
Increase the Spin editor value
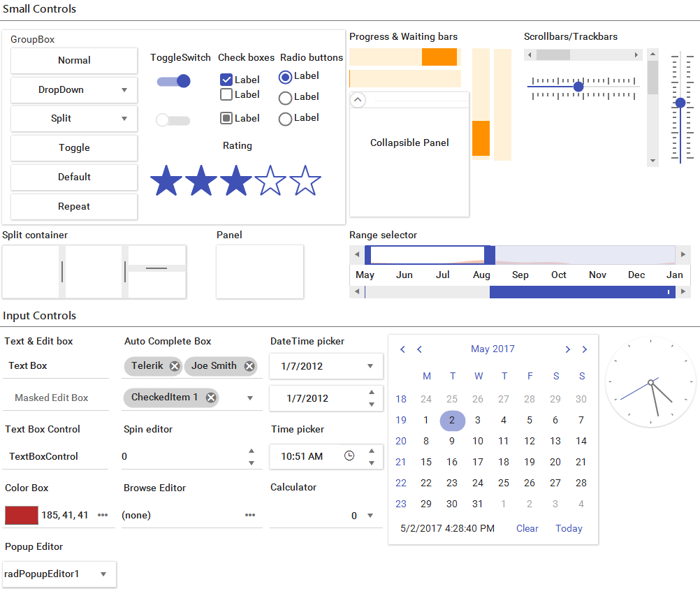[251, 451]
